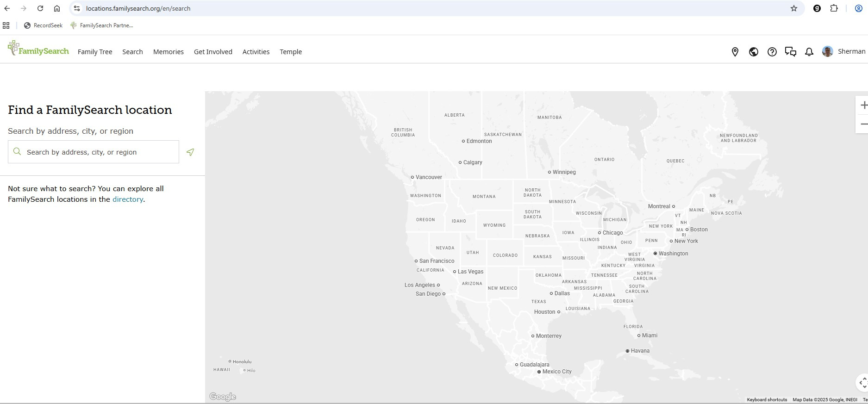
Task: Open the browser extensions puzzle icon
Action: click(834, 8)
